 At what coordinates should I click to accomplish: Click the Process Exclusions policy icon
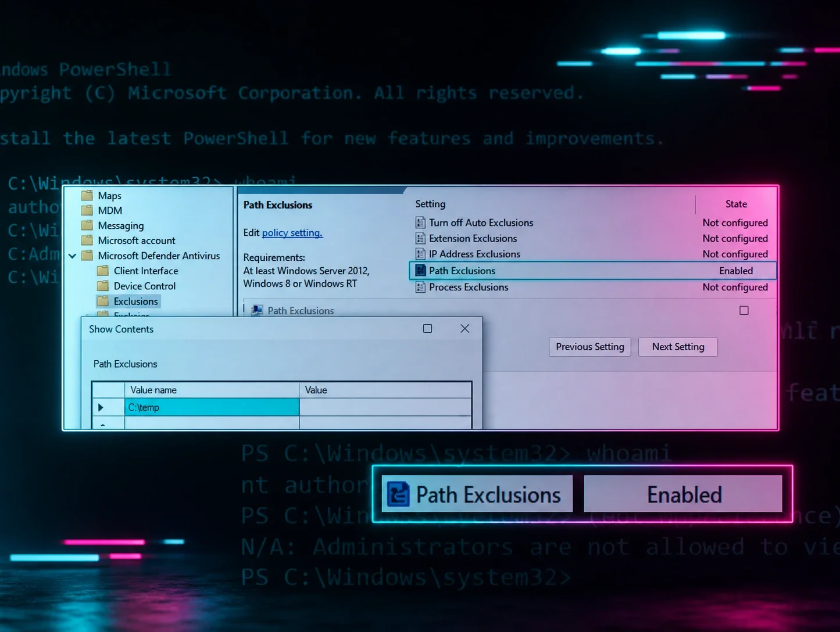point(420,287)
